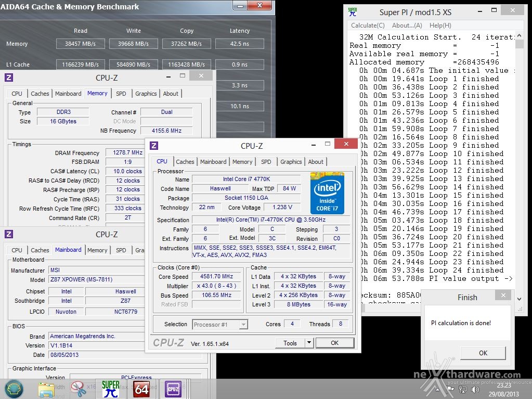532x399 pixels.
Task: Open the Processor #1 selection dropdown
Action: [220, 325]
